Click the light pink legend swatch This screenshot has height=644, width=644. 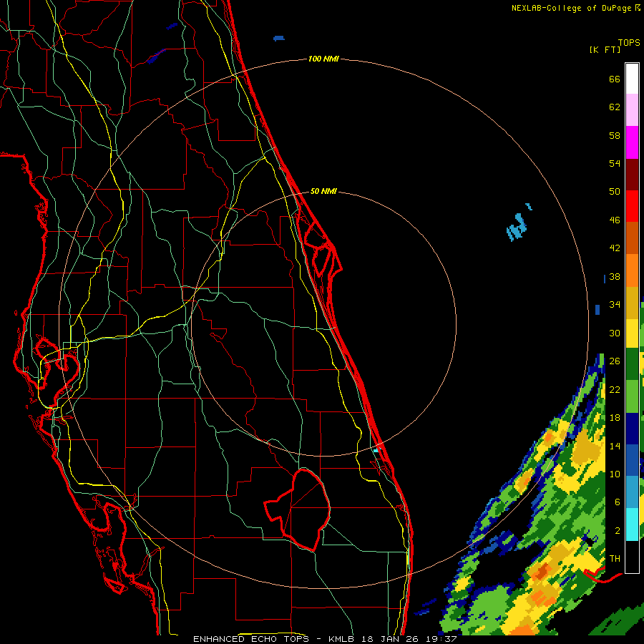point(632,109)
